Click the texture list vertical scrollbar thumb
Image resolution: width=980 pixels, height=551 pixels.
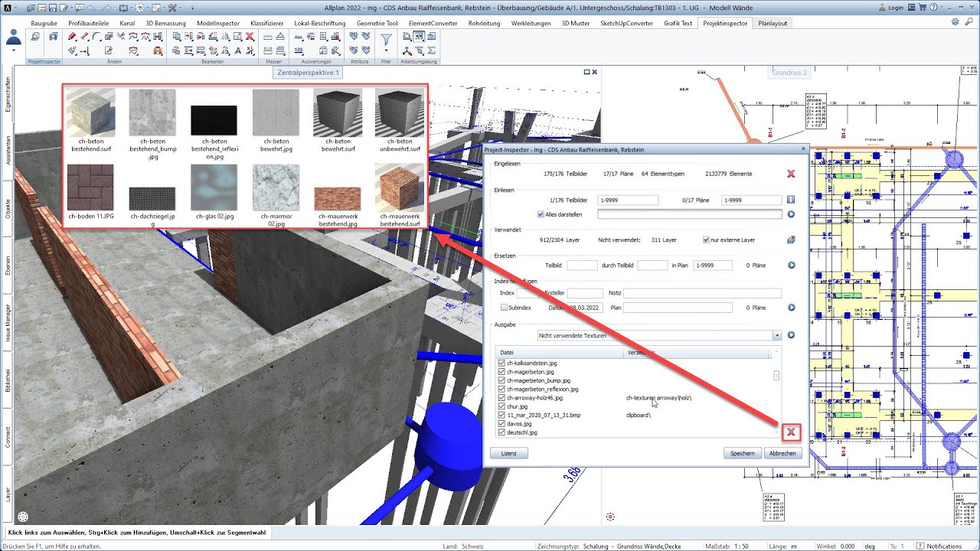click(776, 376)
